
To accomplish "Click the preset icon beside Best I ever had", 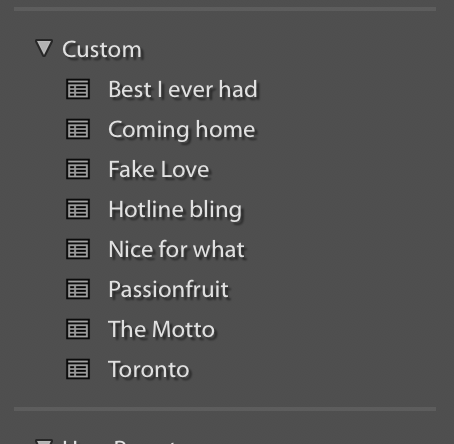I will (x=78, y=89).
